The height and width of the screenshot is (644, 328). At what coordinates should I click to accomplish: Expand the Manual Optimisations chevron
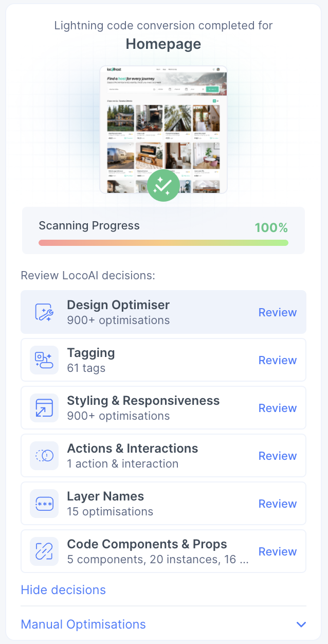tap(301, 624)
